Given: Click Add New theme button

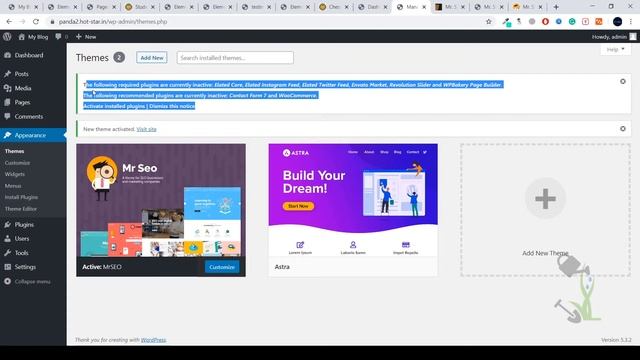Looking at the screenshot, I should point(152,58).
